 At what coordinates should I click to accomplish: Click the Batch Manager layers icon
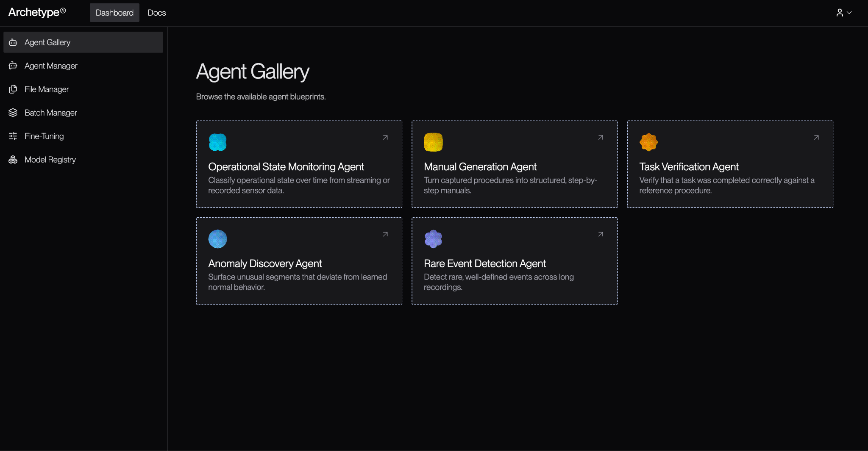pos(13,113)
